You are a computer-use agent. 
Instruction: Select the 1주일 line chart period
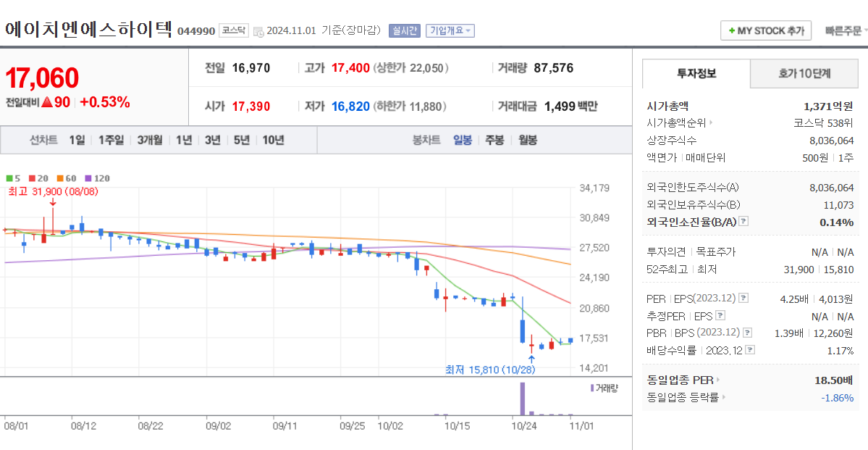click(111, 140)
